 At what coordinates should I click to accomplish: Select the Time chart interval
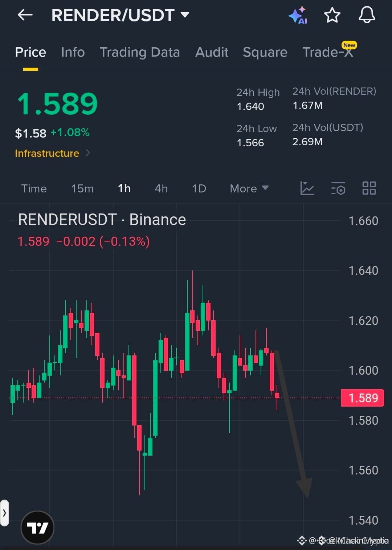[34, 188]
